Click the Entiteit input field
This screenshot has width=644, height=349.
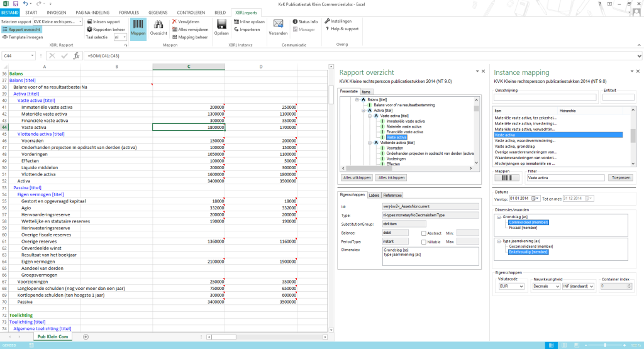618,97
